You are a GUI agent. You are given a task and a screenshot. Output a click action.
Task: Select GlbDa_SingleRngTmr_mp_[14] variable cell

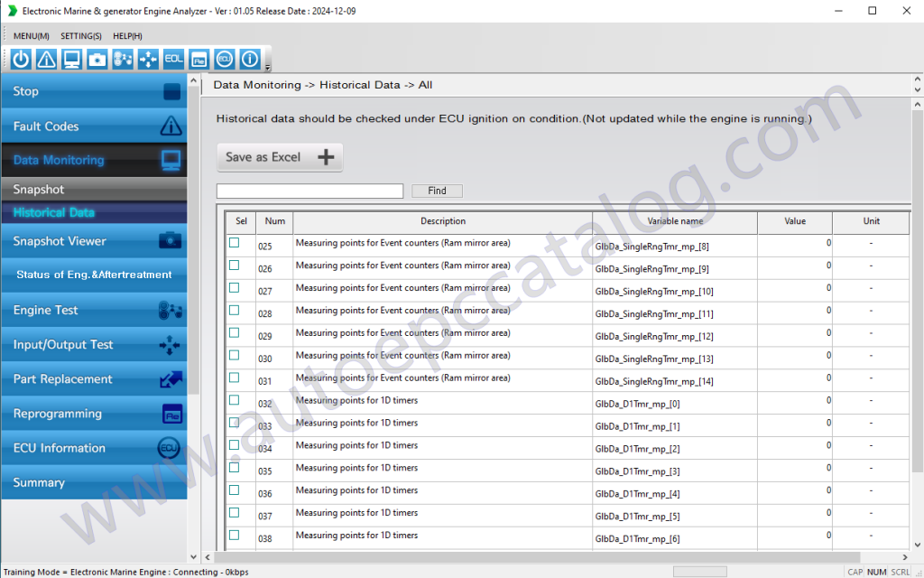tap(675, 381)
